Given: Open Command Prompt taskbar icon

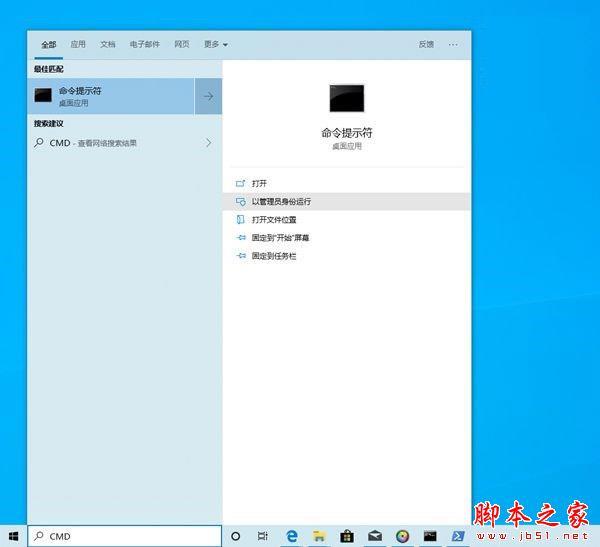Looking at the screenshot, I should point(430,536).
